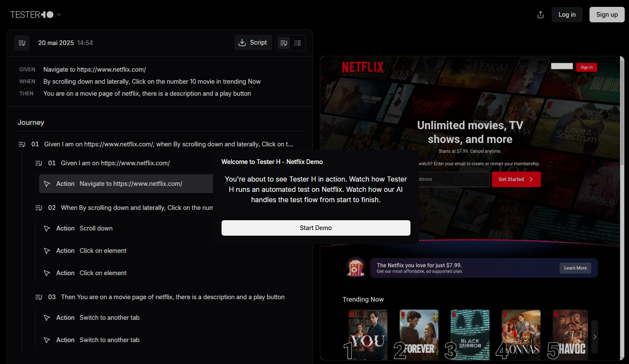Click the Netflix logo in preview
The width and height of the screenshot is (629, 364).
(x=363, y=67)
